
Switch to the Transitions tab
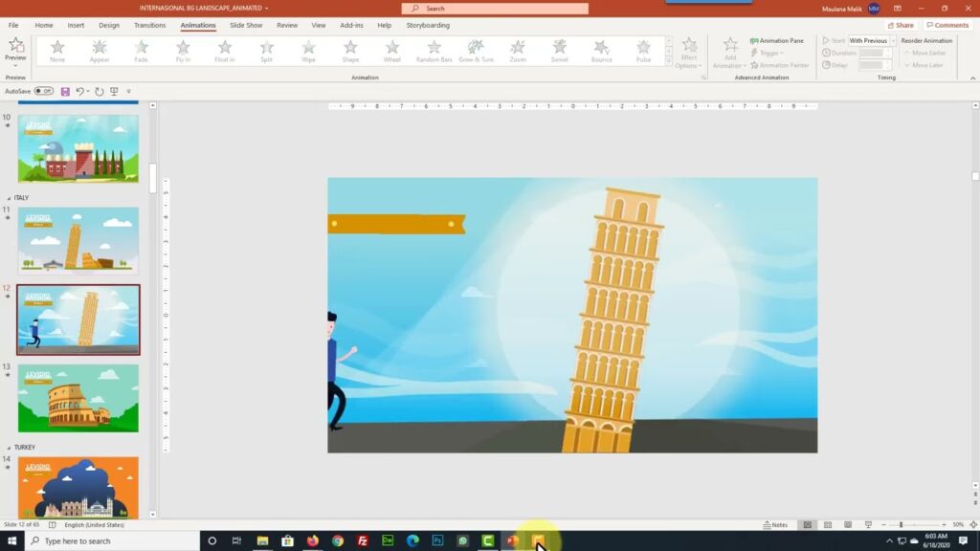click(150, 25)
